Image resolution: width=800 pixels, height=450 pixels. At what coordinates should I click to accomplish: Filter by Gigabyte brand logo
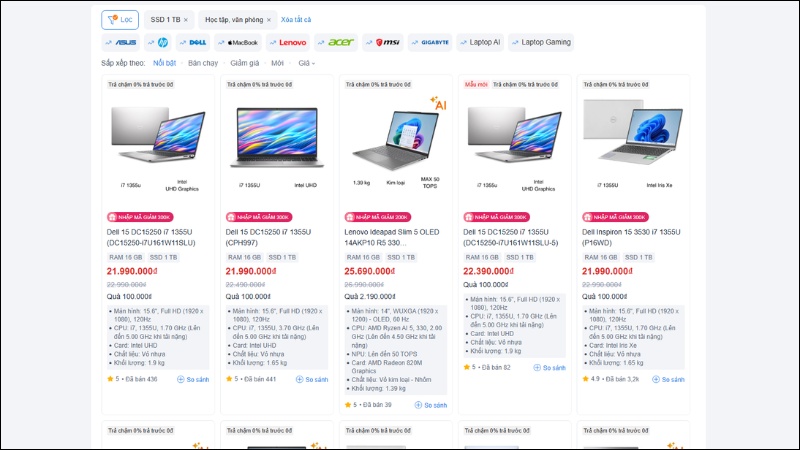430,42
